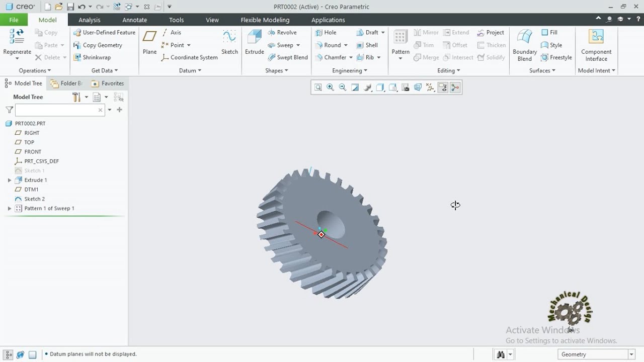Open the Saved Orientations cube icon

pyautogui.click(x=393, y=87)
